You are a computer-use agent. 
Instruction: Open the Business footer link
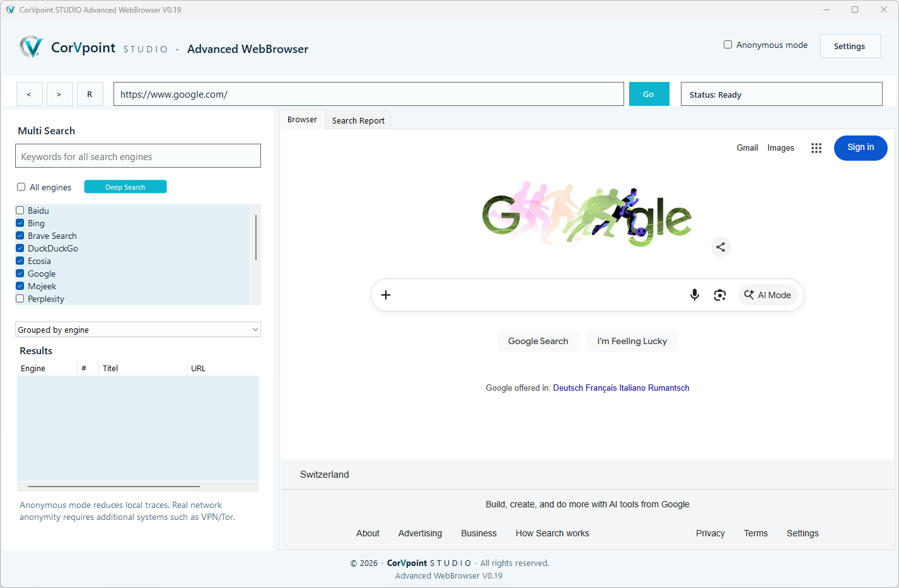(x=478, y=533)
